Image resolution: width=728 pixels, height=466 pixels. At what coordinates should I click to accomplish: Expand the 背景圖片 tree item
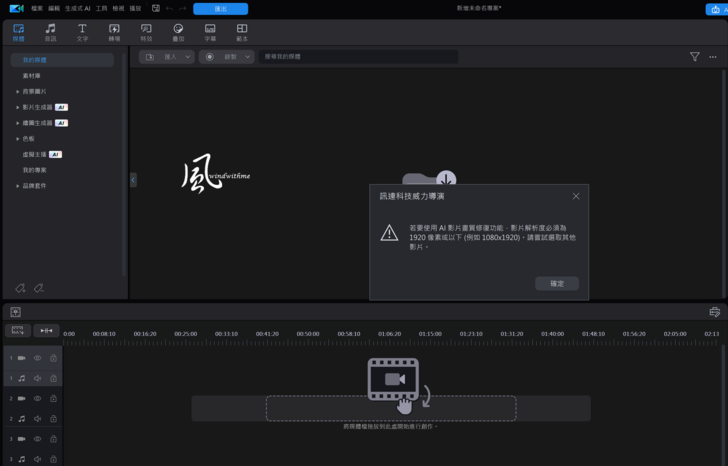[17, 91]
